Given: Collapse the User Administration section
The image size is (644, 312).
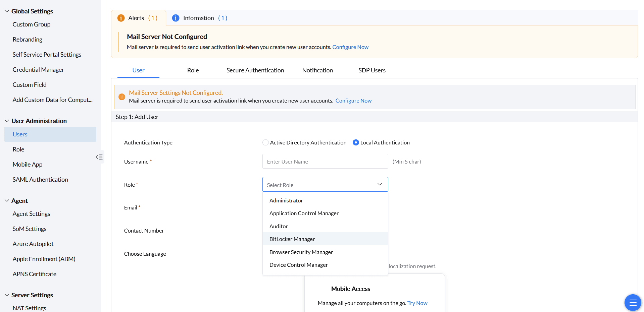Looking at the screenshot, I should pos(7,121).
